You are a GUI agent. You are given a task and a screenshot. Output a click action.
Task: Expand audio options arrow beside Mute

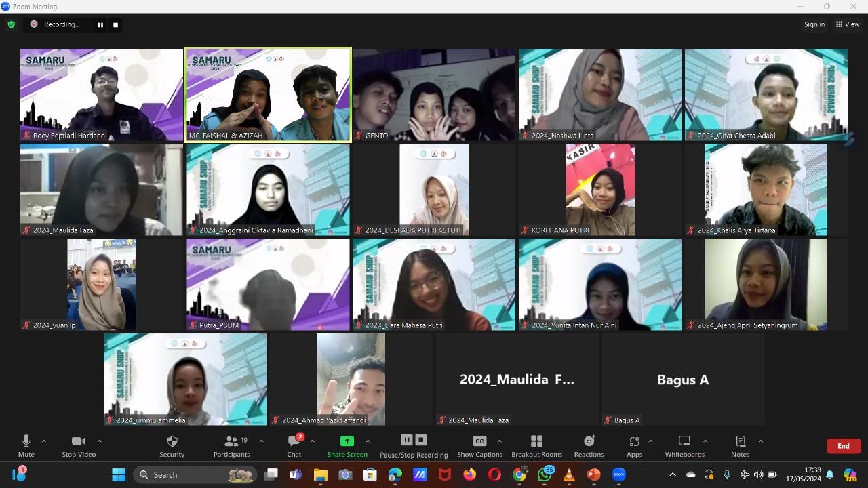click(44, 441)
